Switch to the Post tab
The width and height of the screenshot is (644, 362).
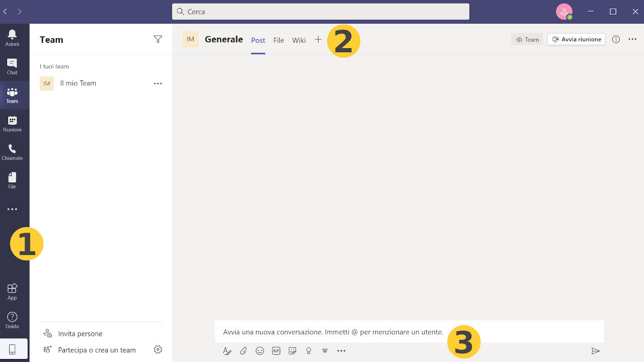point(258,40)
